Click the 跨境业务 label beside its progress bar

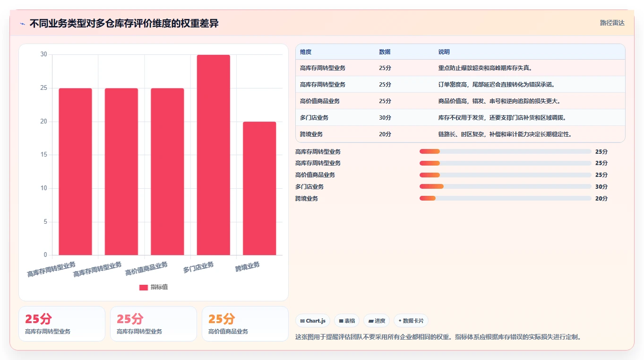click(307, 199)
